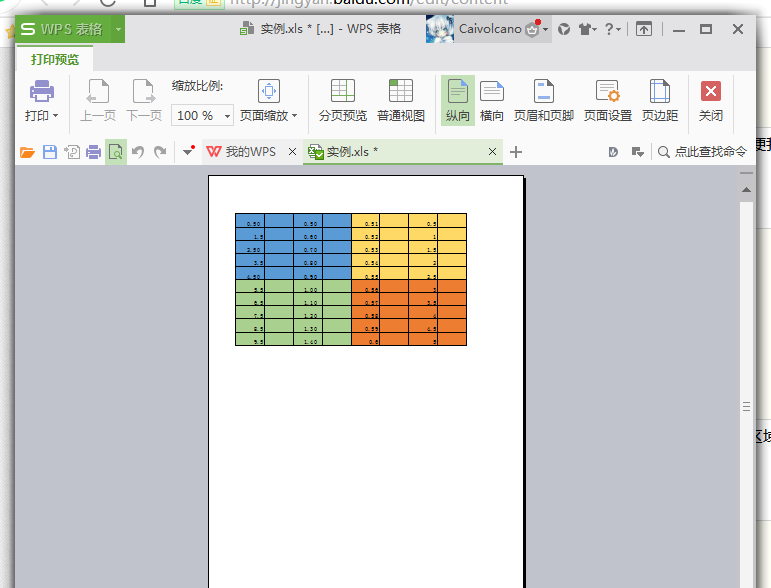The width and height of the screenshot is (771, 588).
Task: Click the Print (打印) printer icon
Action: point(41,92)
